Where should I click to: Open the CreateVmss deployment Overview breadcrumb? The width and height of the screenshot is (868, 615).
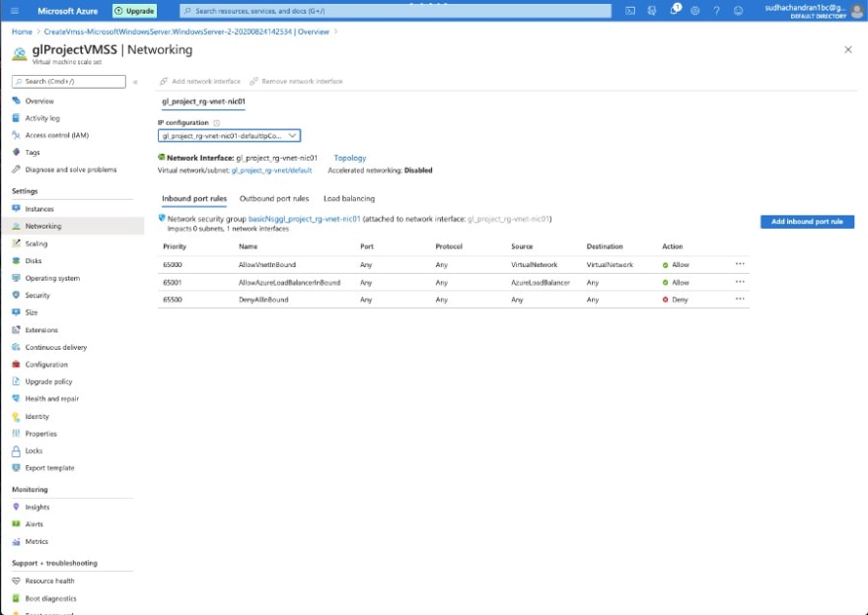pos(186,32)
